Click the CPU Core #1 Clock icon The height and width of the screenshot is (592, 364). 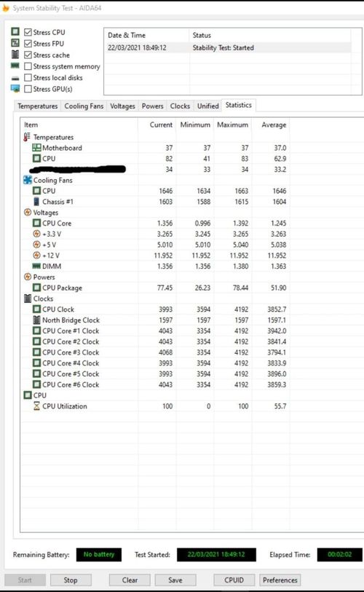pyautogui.click(x=36, y=331)
